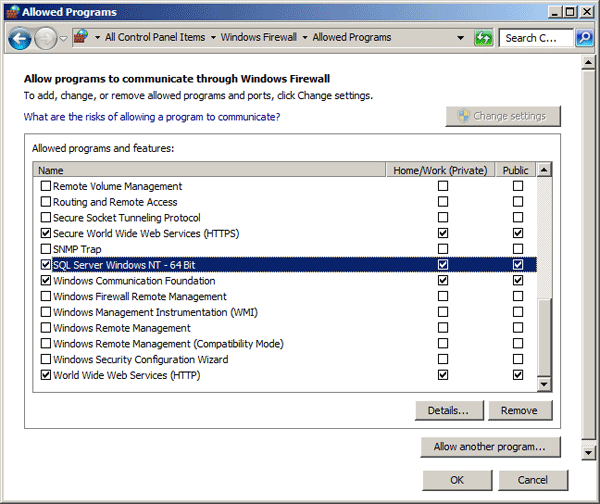Open recent pages arrow beside Forward button
Image resolution: width=600 pixels, height=504 pixels.
pyautogui.click(x=64, y=38)
